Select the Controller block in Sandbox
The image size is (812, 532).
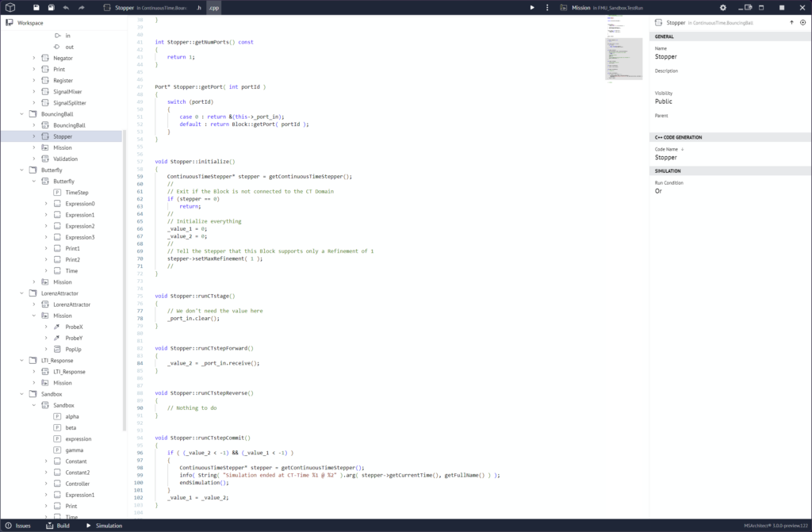[x=77, y=484]
